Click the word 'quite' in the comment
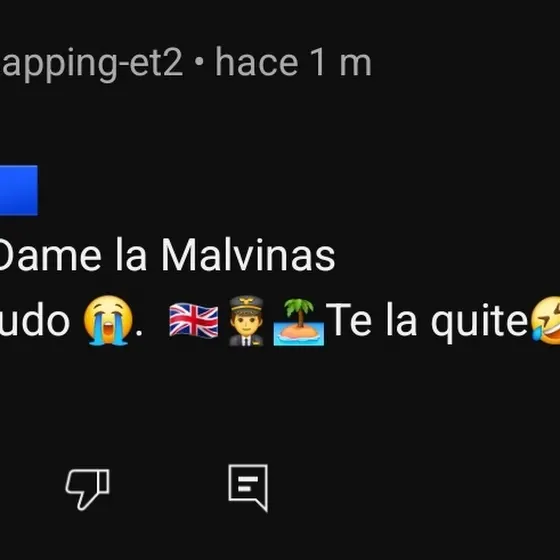Screen dimensions: 560x560 480,321
